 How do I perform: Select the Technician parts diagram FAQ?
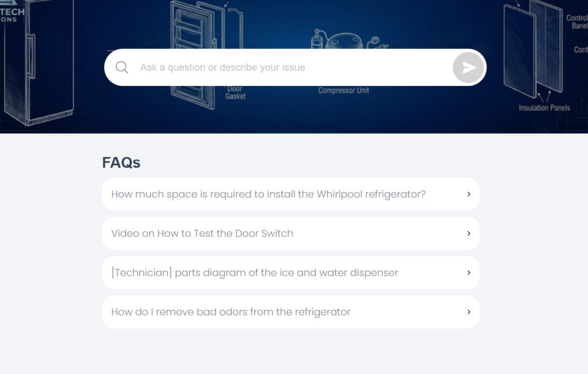pos(254,273)
